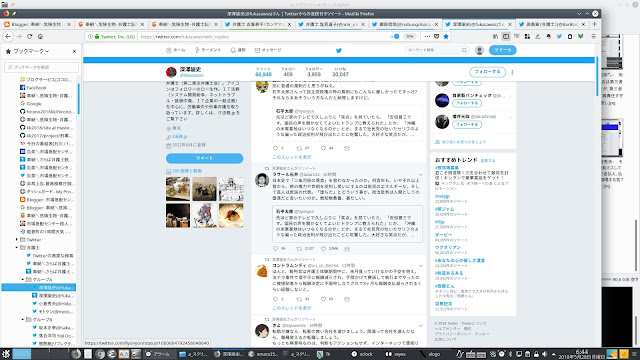Screen dimensions: 640x360
Task: Open the Firefox hamburger menu
Action: pyautogui.click(x=593, y=36)
